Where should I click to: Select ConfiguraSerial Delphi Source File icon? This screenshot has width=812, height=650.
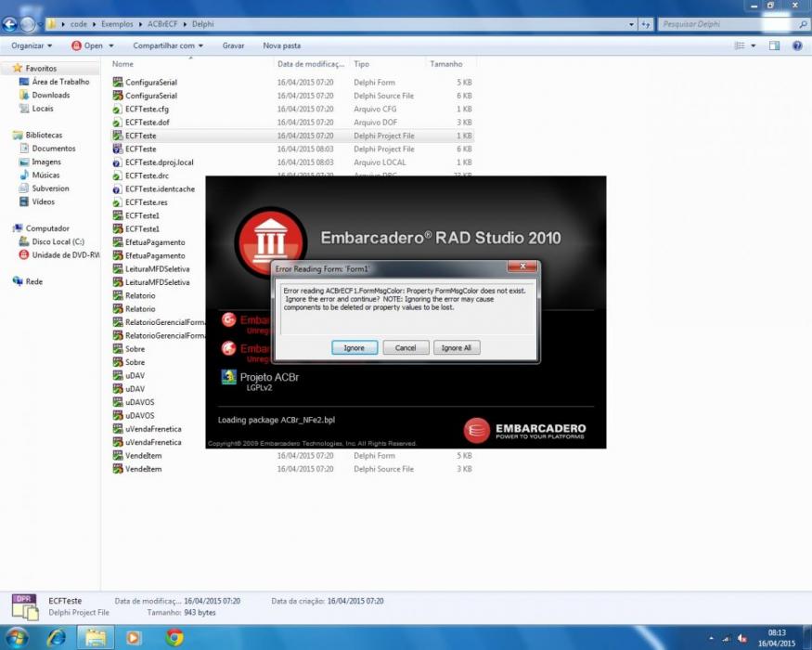coord(118,96)
